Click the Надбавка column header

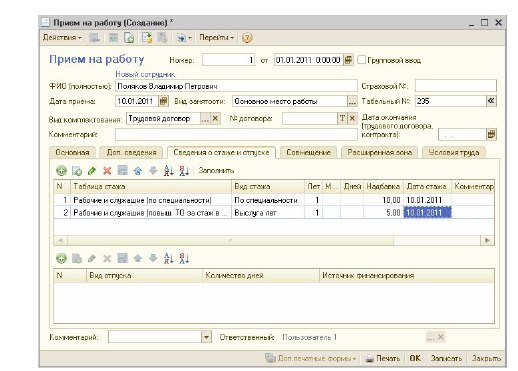pyautogui.click(x=383, y=186)
